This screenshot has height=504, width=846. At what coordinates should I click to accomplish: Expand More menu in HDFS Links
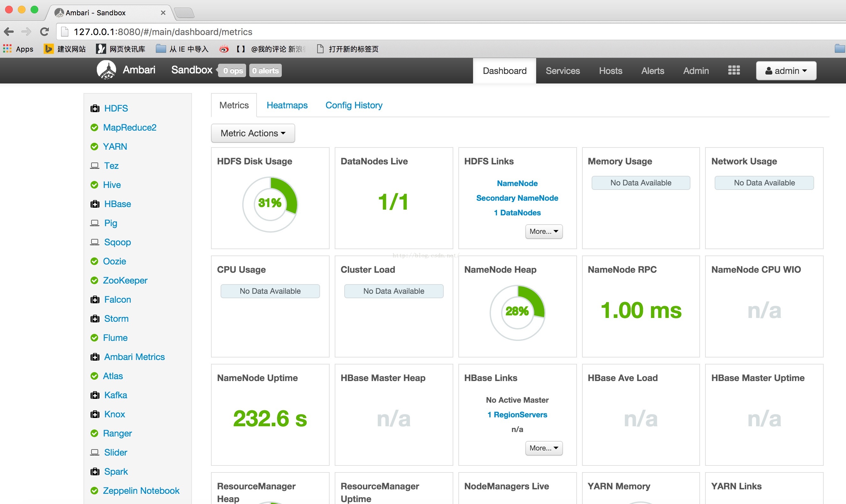click(543, 231)
